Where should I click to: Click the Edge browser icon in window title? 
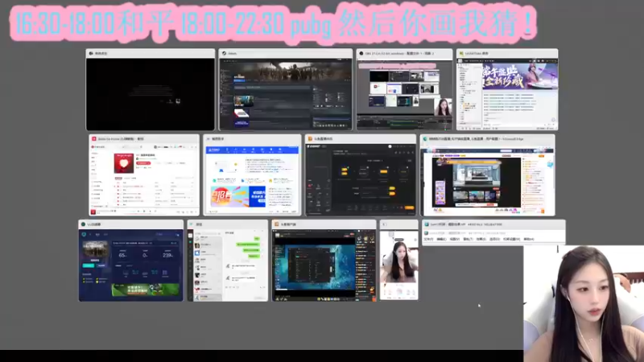tap(426, 138)
